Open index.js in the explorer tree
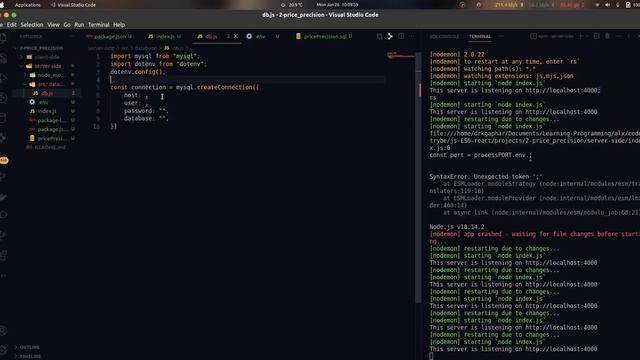This screenshot has height=360, width=640. click(47, 111)
